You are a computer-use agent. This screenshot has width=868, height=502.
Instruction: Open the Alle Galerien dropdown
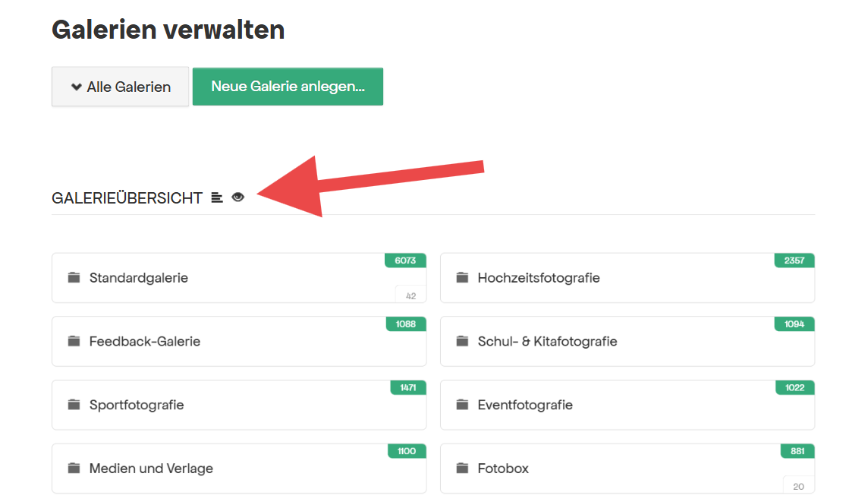(120, 87)
